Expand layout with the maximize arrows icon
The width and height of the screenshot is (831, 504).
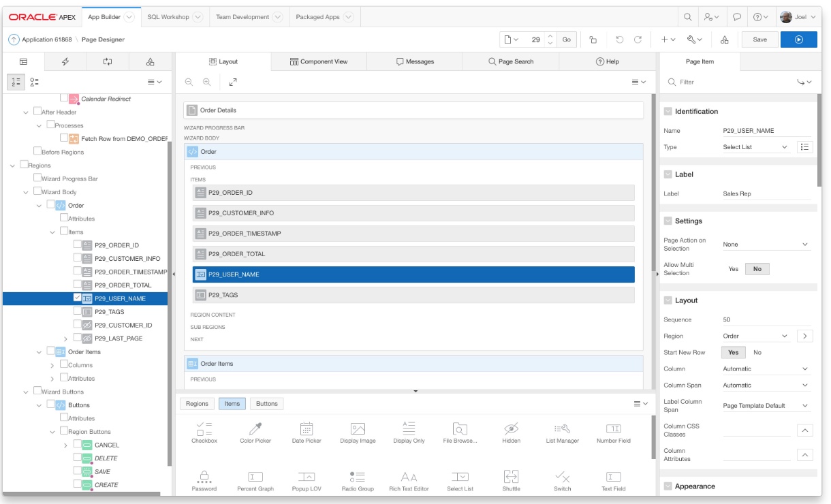pyautogui.click(x=233, y=82)
